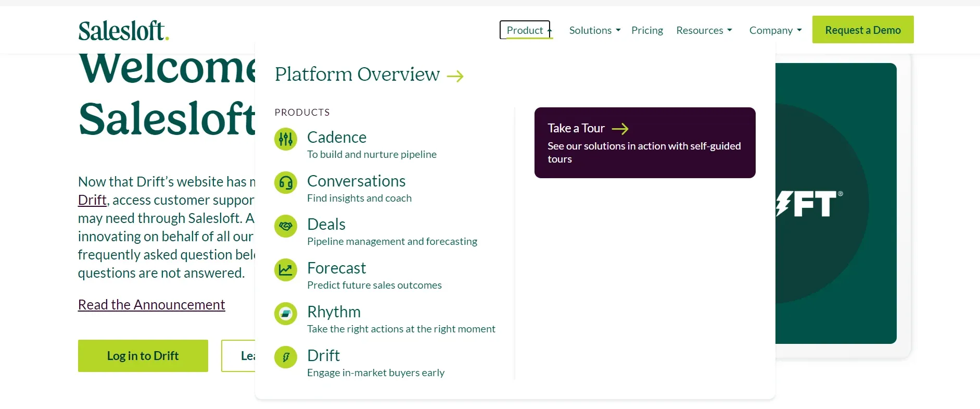Open the Cadence product page

pyautogui.click(x=337, y=137)
